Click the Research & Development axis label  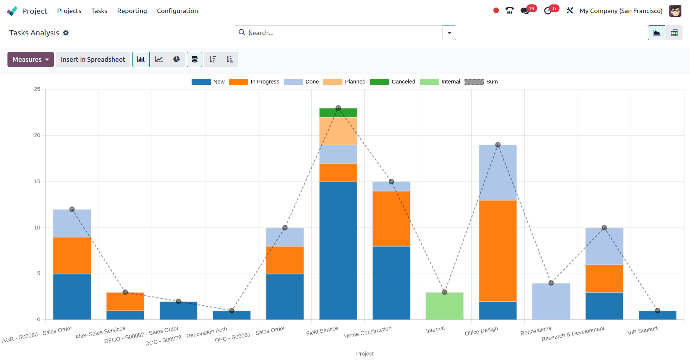pyautogui.click(x=573, y=334)
